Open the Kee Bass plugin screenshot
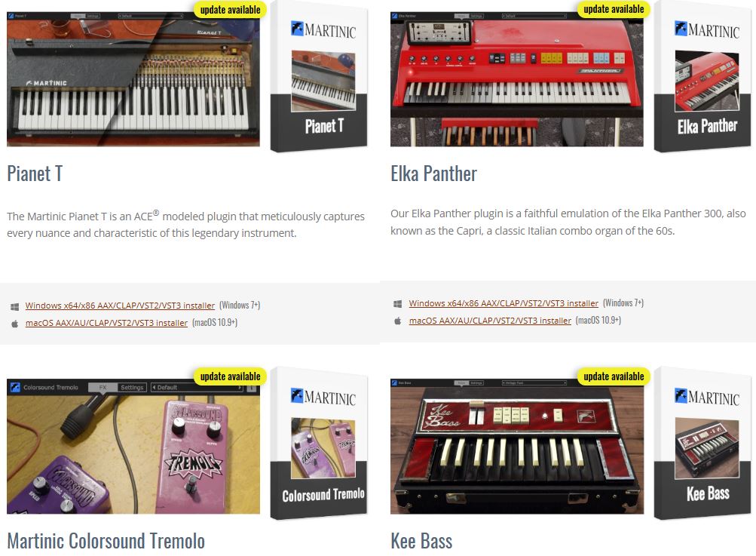This screenshot has height=556, width=756. pyautogui.click(x=517, y=447)
